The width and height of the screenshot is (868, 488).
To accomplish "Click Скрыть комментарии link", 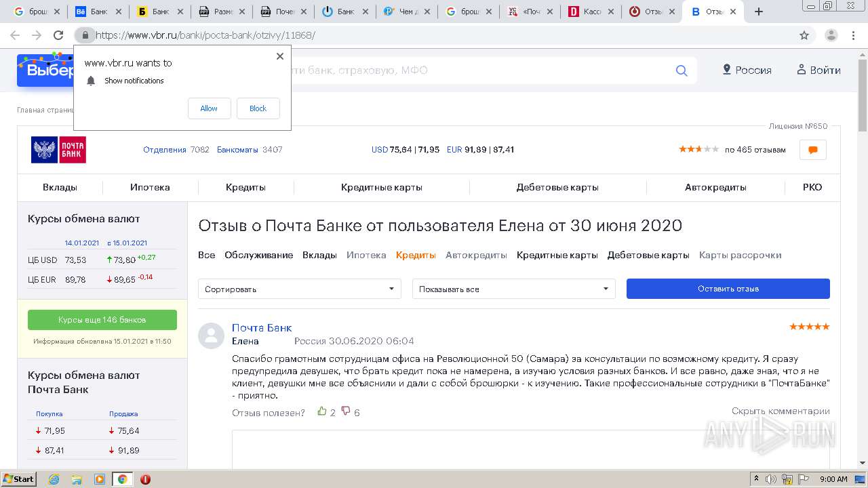I will tap(781, 411).
